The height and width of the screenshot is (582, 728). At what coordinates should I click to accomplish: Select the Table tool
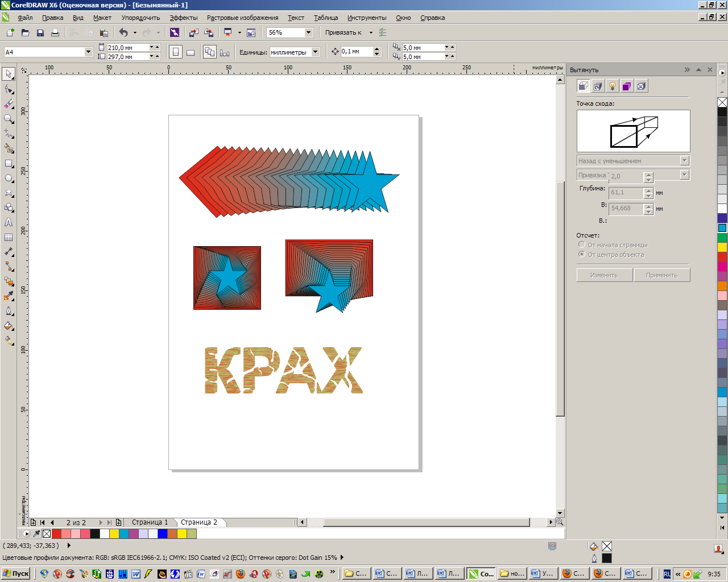pos(9,237)
